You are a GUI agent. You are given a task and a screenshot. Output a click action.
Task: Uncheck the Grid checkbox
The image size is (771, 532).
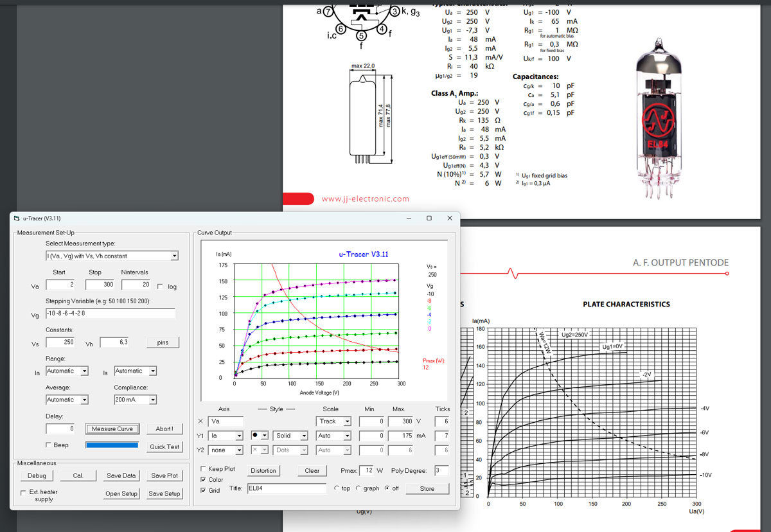click(x=204, y=490)
